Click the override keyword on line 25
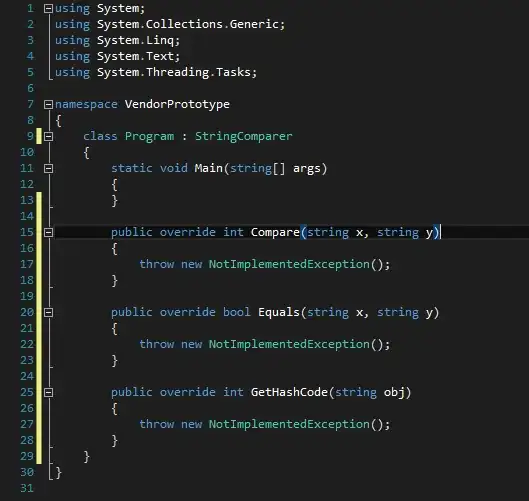This screenshot has height=501, width=529. click(x=188, y=392)
